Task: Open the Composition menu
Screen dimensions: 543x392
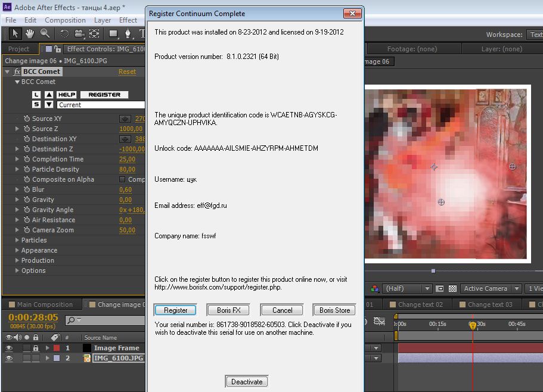Action: point(65,20)
